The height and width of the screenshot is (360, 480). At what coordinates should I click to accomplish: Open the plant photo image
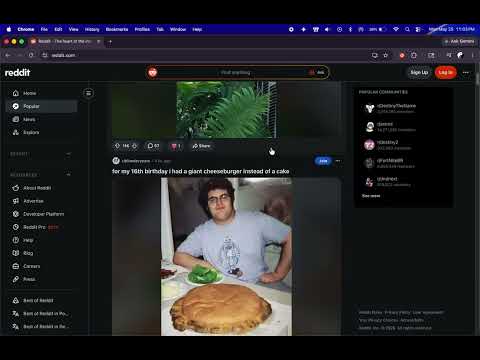tap(226, 110)
